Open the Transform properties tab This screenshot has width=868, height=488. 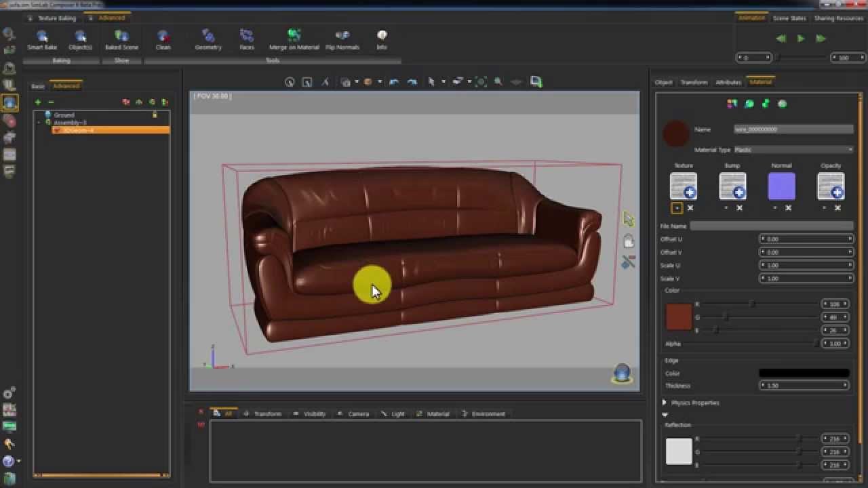[x=694, y=82]
